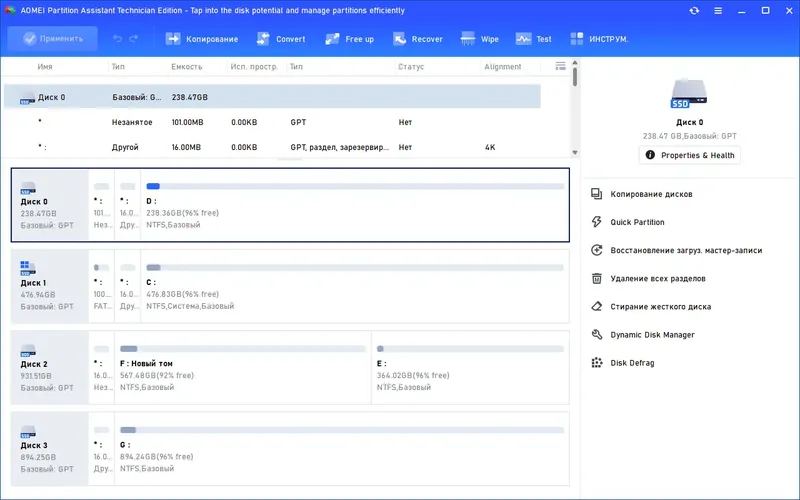This screenshot has height=500, width=800.
Task: Click the Удаление всех разделов option
Action: click(658, 278)
